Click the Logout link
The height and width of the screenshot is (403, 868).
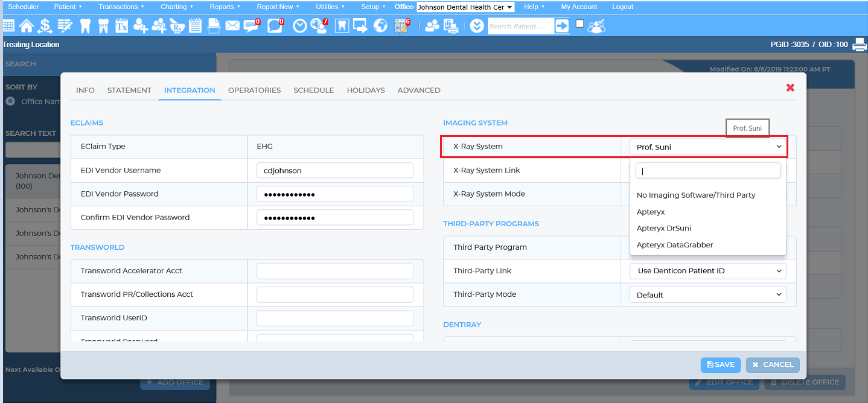click(x=622, y=7)
